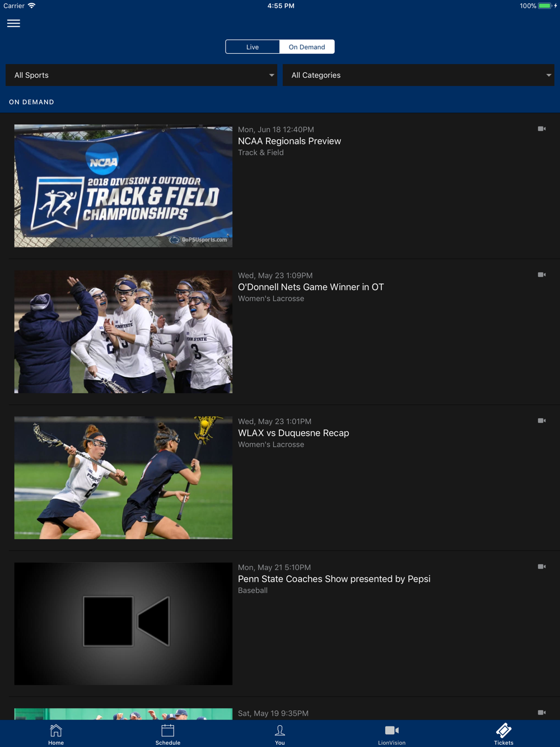Play the Track & Field Championships thumbnail
The height and width of the screenshot is (747, 560).
[x=123, y=186]
